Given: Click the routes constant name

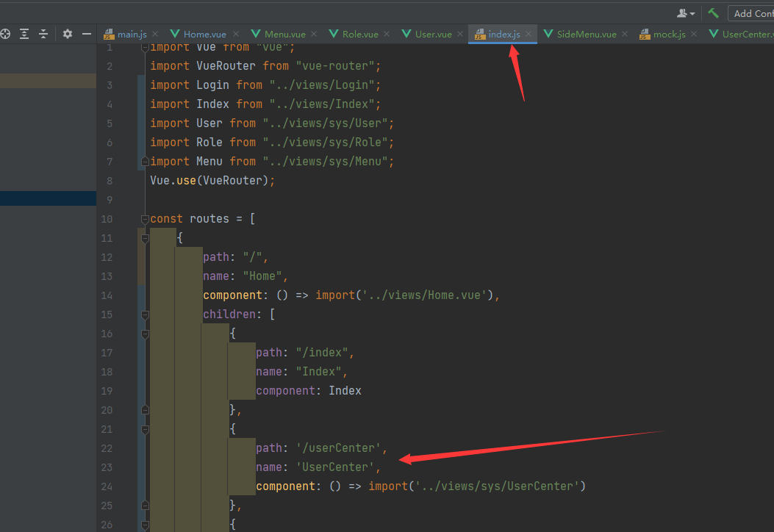Looking at the screenshot, I should pyautogui.click(x=209, y=219).
